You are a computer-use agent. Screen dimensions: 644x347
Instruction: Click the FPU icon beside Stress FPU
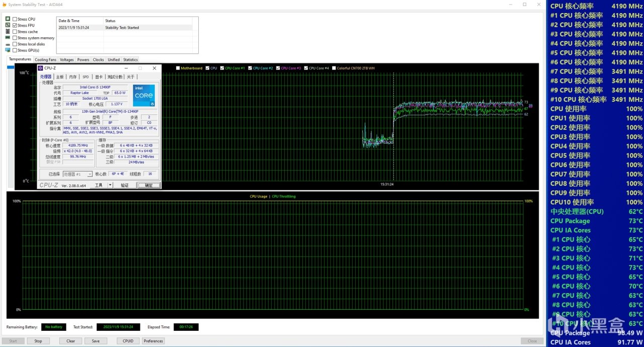point(8,25)
